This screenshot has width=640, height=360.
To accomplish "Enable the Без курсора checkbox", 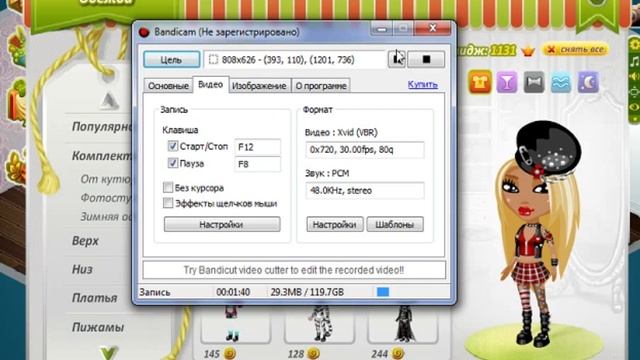I will click(x=168, y=187).
